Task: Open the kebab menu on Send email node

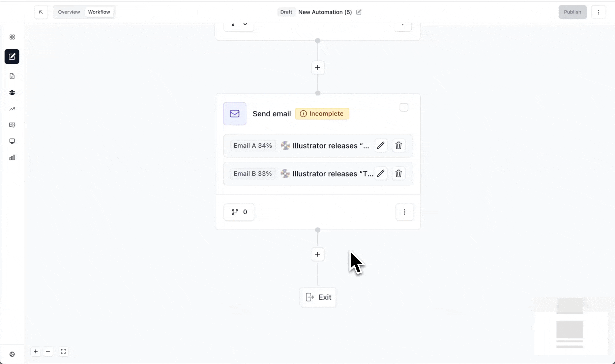Action: pyautogui.click(x=404, y=212)
